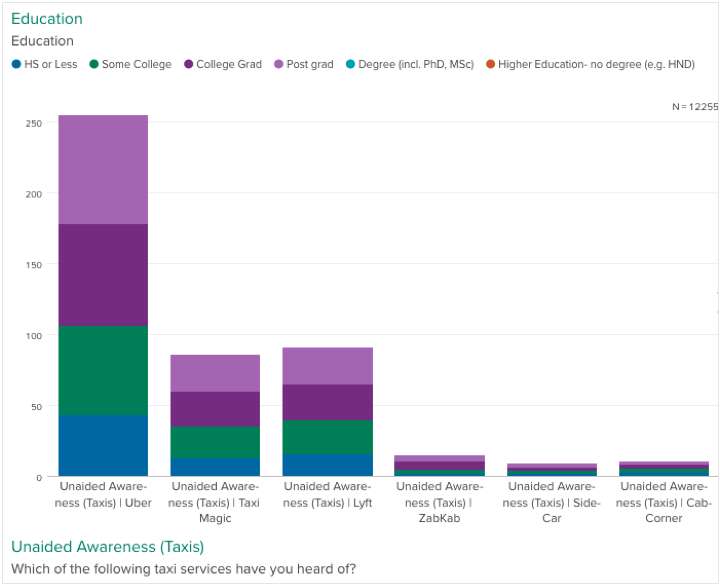Click the Post grad legend label
Viewport: 720px width, 585px height.
click(x=310, y=64)
